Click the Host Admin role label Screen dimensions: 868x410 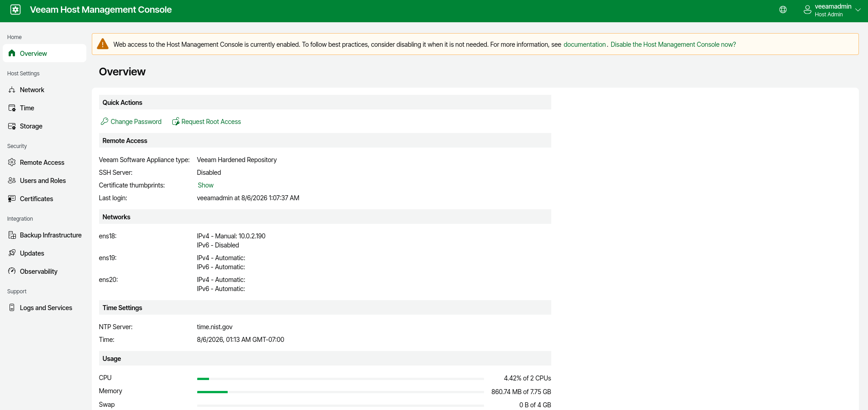[828, 15]
